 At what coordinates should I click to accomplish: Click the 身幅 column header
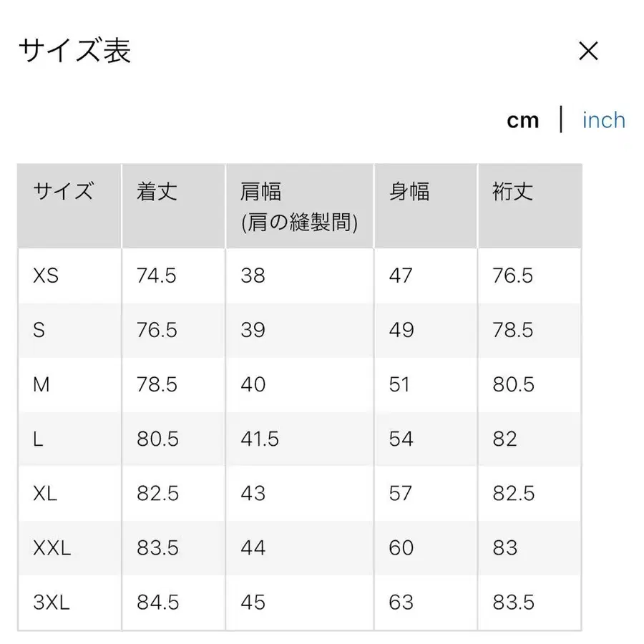coord(408,191)
